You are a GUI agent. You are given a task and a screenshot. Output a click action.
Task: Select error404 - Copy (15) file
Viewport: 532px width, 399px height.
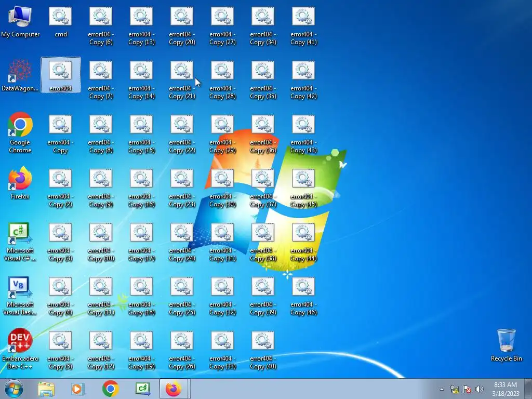[x=141, y=135]
